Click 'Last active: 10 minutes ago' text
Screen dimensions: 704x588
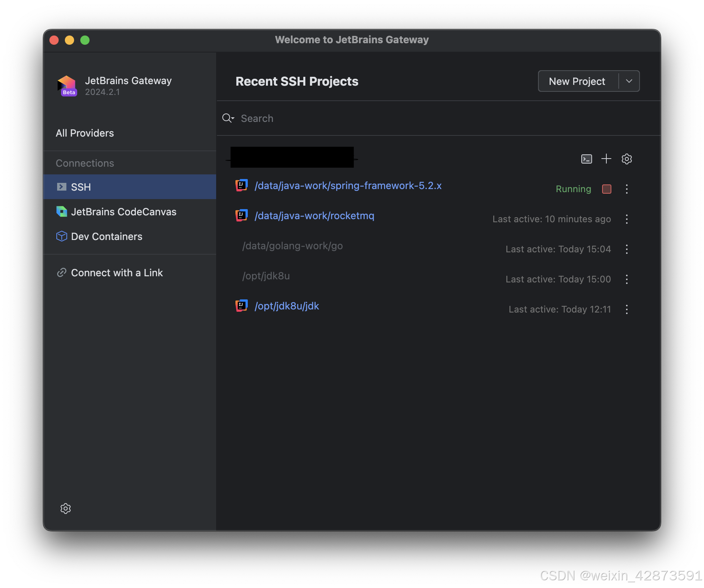point(552,219)
